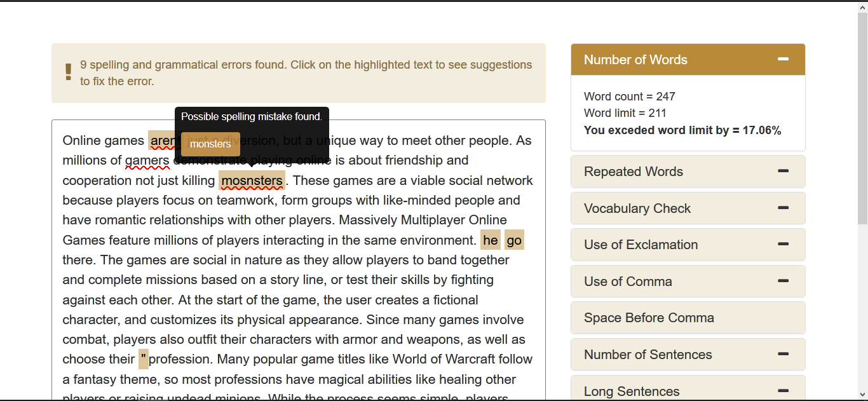Apply the suggested spelling 'monsters'

coord(210,144)
